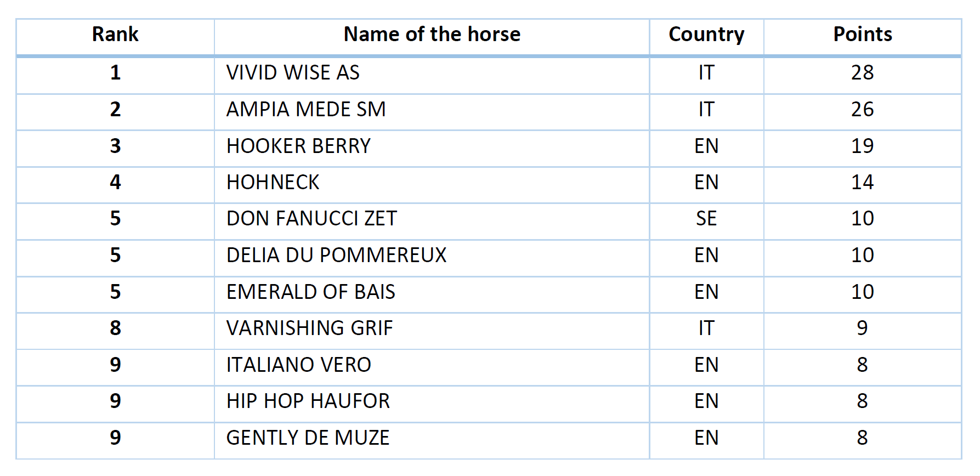This screenshot has height=476, width=980.
Task: Select the GENTLY DE MUZE cell
Action: [308, 438]
